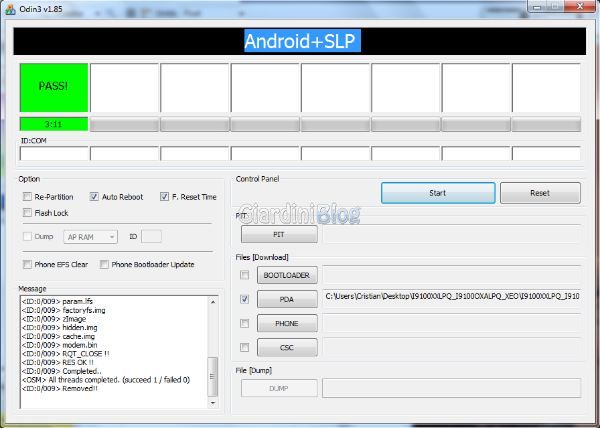Screen dimensions: 600x428
Task: Click the Reset button
Action: [540, 193]
